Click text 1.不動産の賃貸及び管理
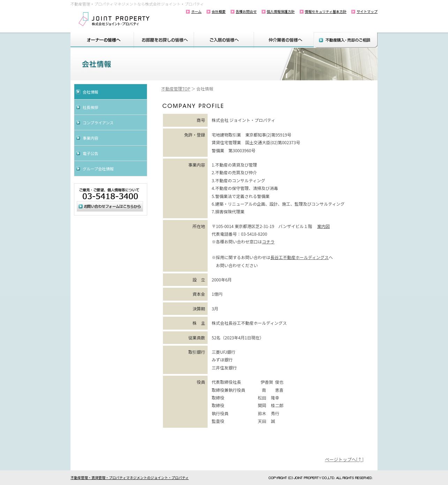This screenshot has width=448, height=485. 234,165
